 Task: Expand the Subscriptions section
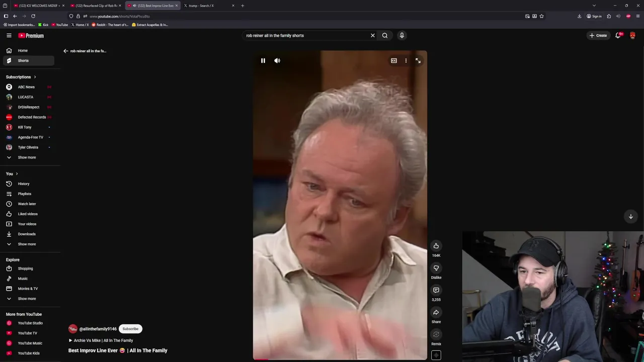21,77
